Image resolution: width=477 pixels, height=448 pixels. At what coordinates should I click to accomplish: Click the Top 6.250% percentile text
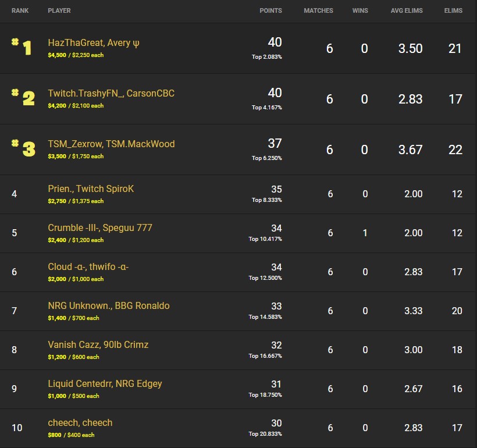coord(267,158)
